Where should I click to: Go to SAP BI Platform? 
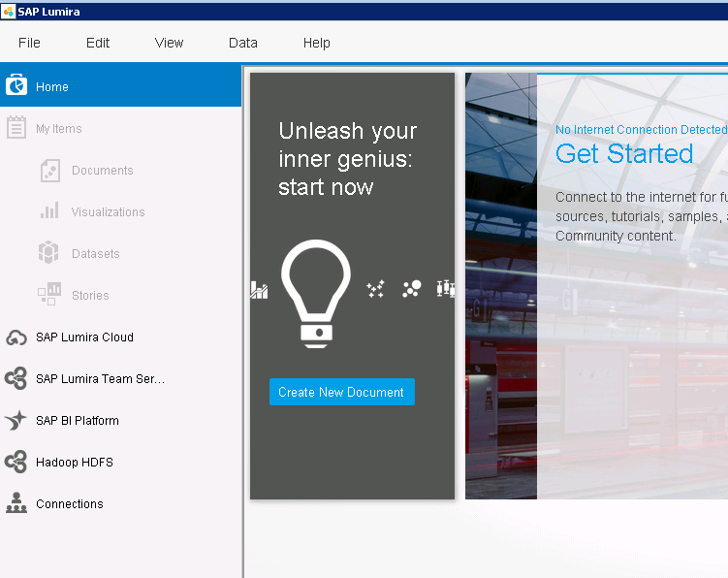click(78, 421)
